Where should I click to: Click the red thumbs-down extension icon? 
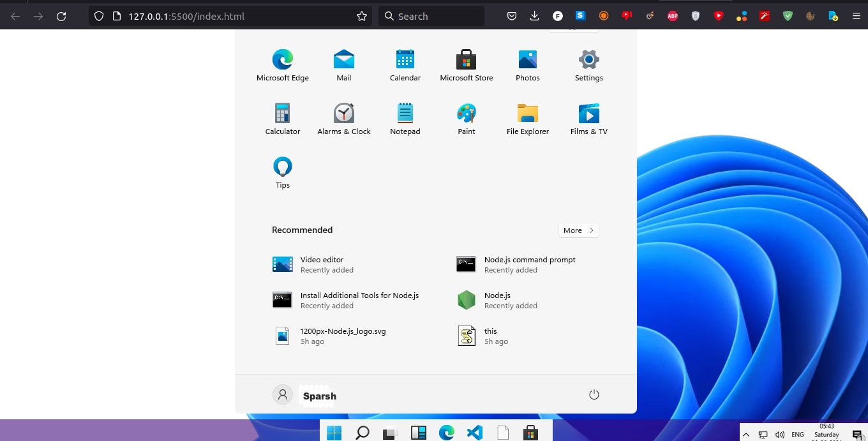627,16
